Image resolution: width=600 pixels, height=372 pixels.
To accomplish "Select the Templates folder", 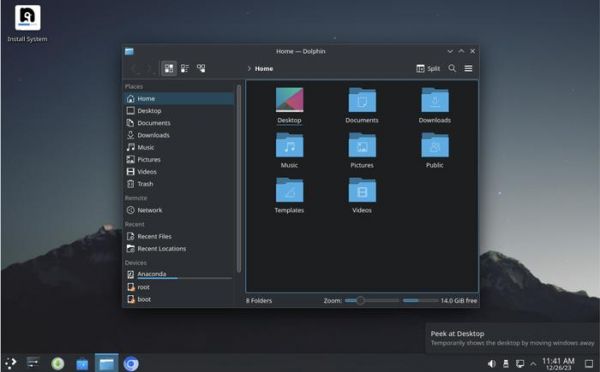I will pos(289,195).
